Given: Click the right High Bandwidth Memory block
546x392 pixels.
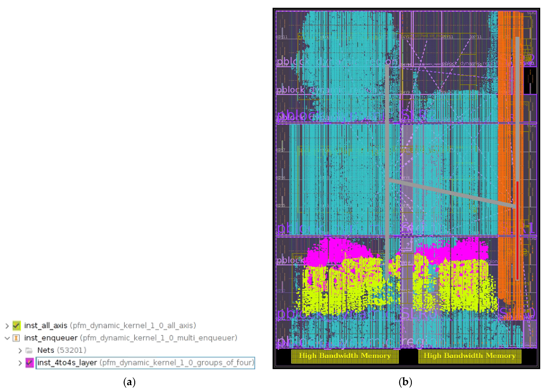Looking at the screenshot, I should [470, 356].
